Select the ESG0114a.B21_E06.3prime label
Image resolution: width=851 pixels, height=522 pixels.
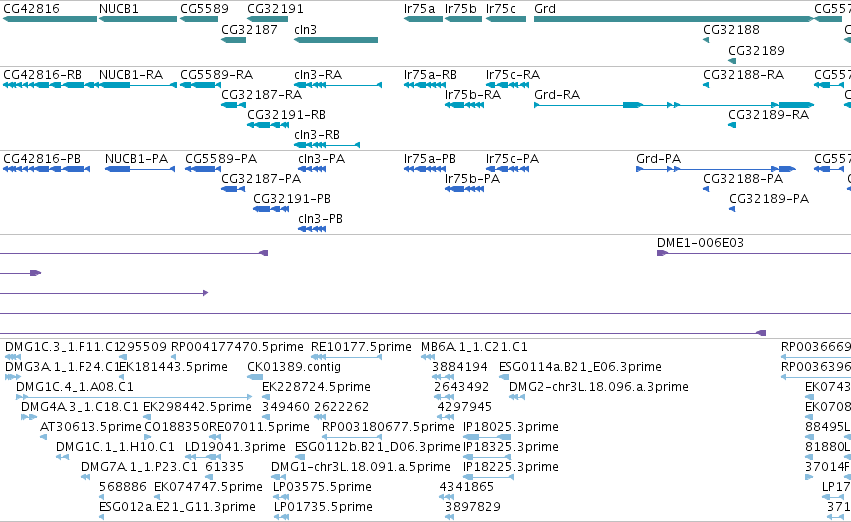580,367
